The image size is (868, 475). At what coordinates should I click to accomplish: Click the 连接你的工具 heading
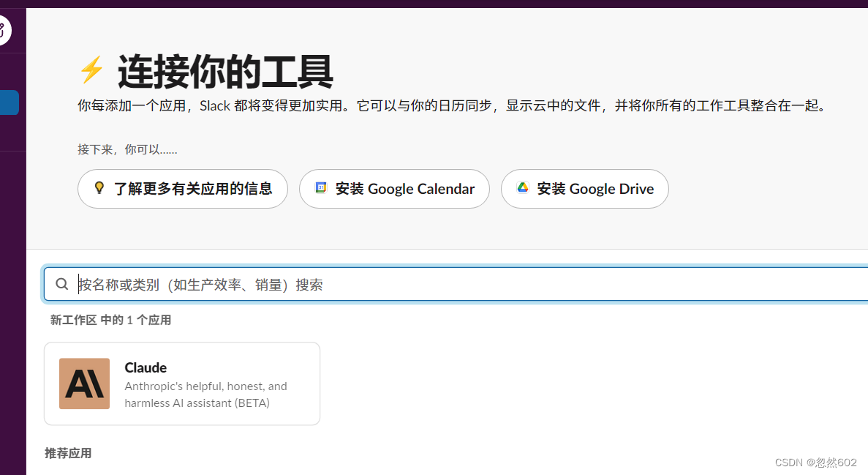[225, 72]
